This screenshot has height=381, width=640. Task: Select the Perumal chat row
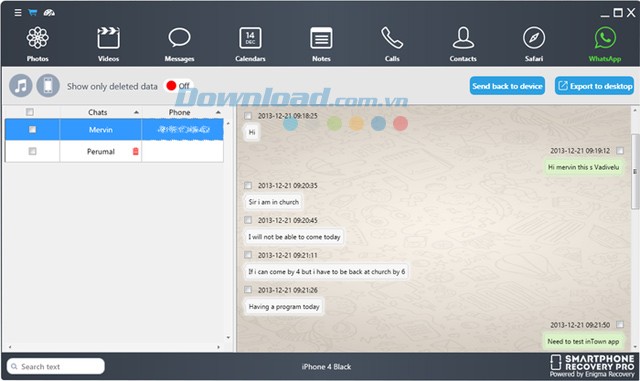(x=114, y=152)
